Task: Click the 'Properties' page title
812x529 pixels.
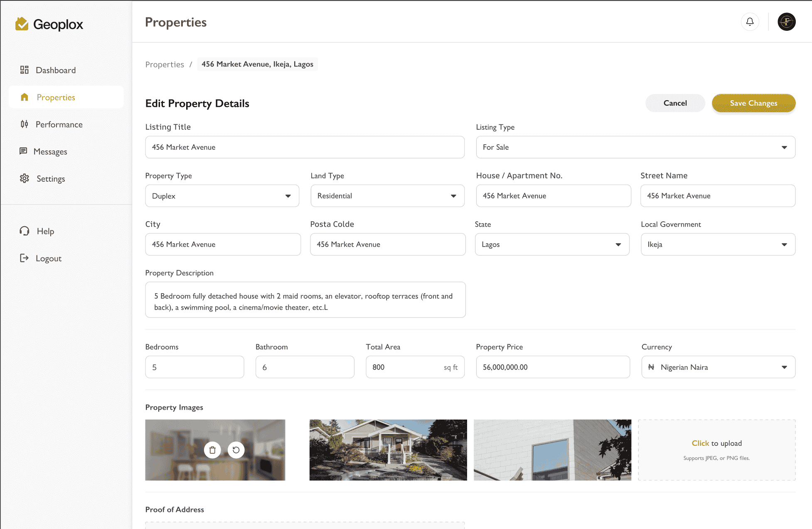Action: [176, 22]
